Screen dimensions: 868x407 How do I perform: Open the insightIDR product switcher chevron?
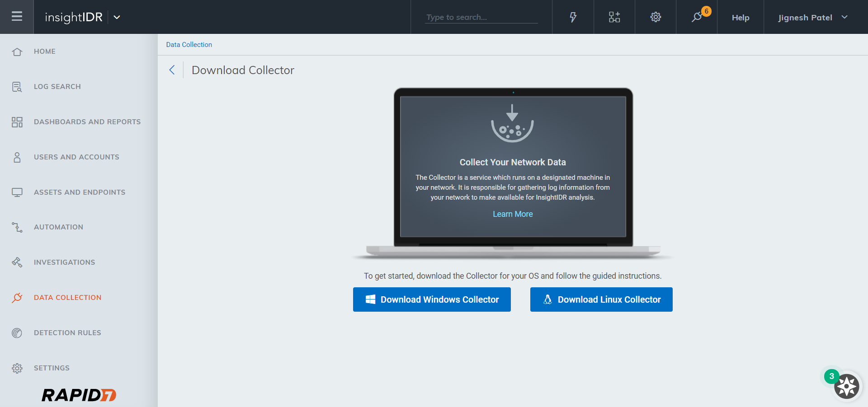click(117, 18)
